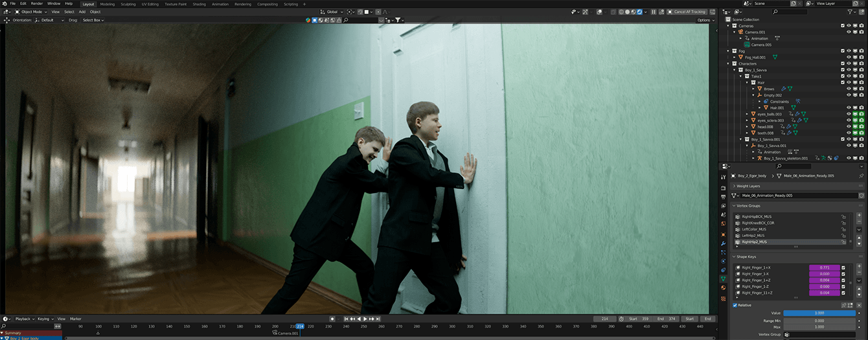Click the play animation button in timeline
This screenshot has height=340, width=868.
pyautogui.click(x=365, y=319)
